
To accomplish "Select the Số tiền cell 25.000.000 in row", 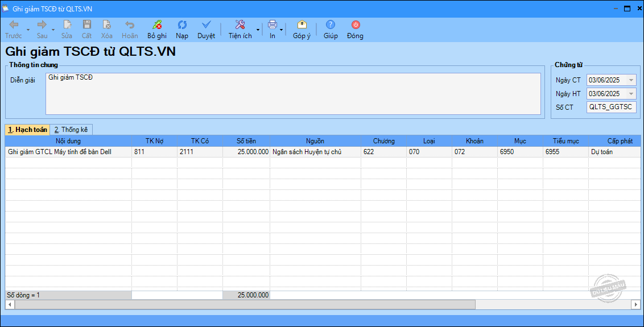I will 246,152.
